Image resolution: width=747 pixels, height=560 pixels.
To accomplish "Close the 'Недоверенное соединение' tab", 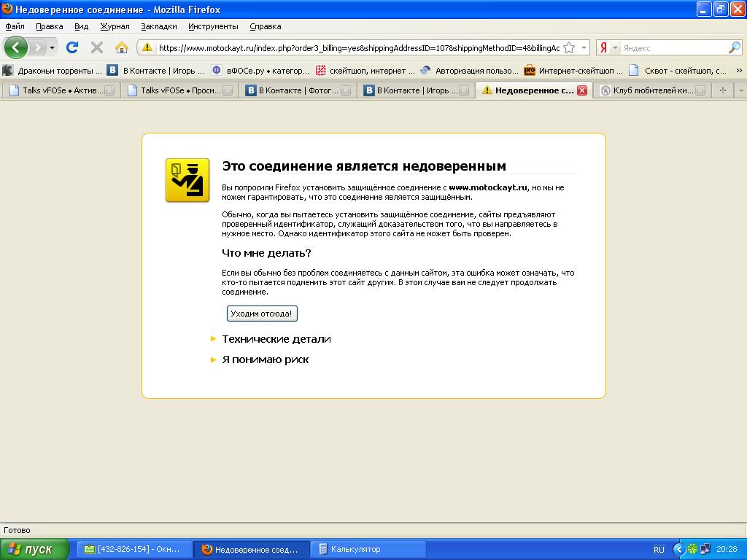I will click(x=582, y=91).
